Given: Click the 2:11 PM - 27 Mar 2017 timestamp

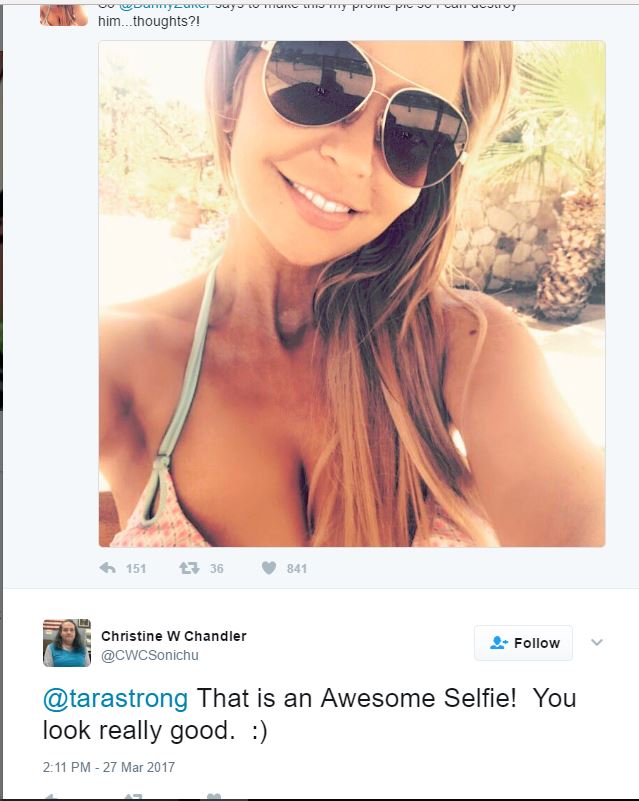Looking at the screenshot, I should click(x=109, y=767).
